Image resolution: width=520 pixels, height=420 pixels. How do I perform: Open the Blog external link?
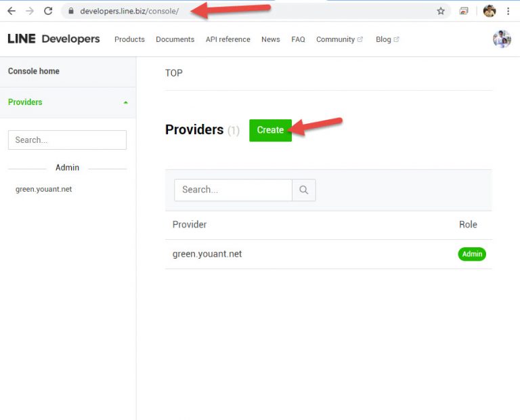tap(387, 39)
